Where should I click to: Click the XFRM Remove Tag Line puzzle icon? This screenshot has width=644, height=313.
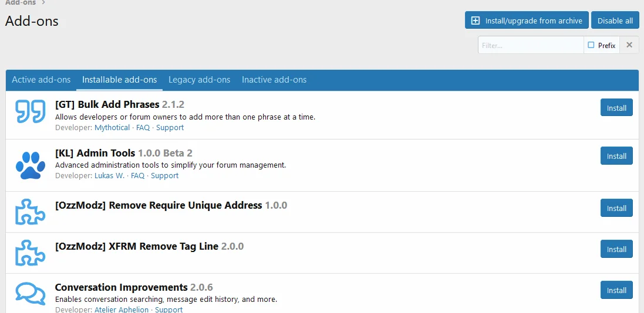30,253
